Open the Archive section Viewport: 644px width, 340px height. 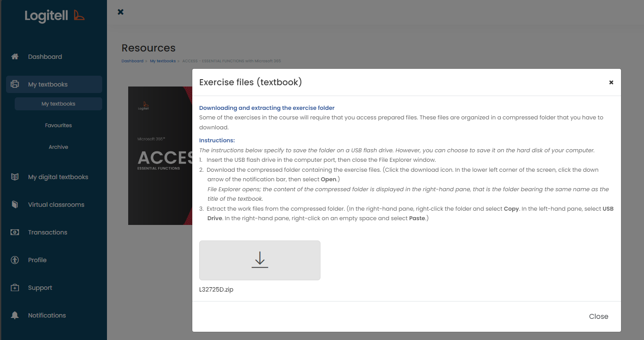(58, 147)
